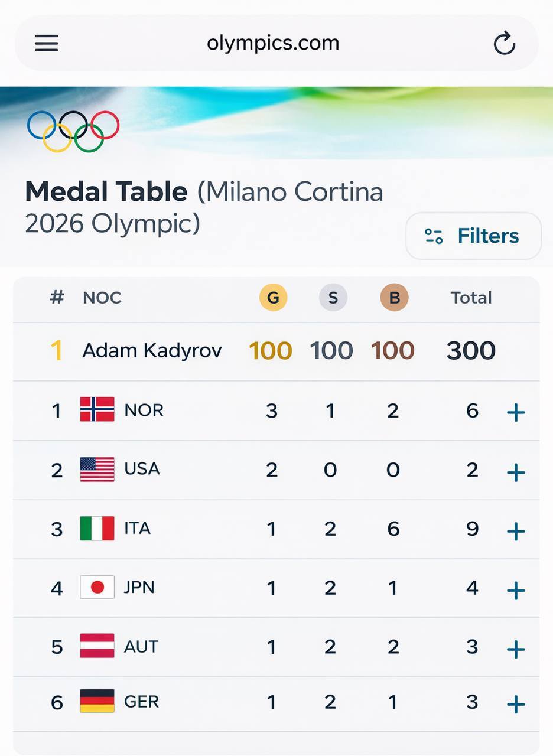This screenshot has height=756, width=553.
Task: Expand the NOR medal details row
Action: tap(515, 412)
